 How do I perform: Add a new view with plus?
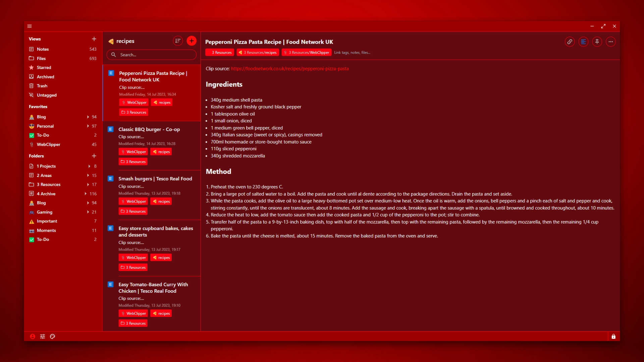point(94,39)
